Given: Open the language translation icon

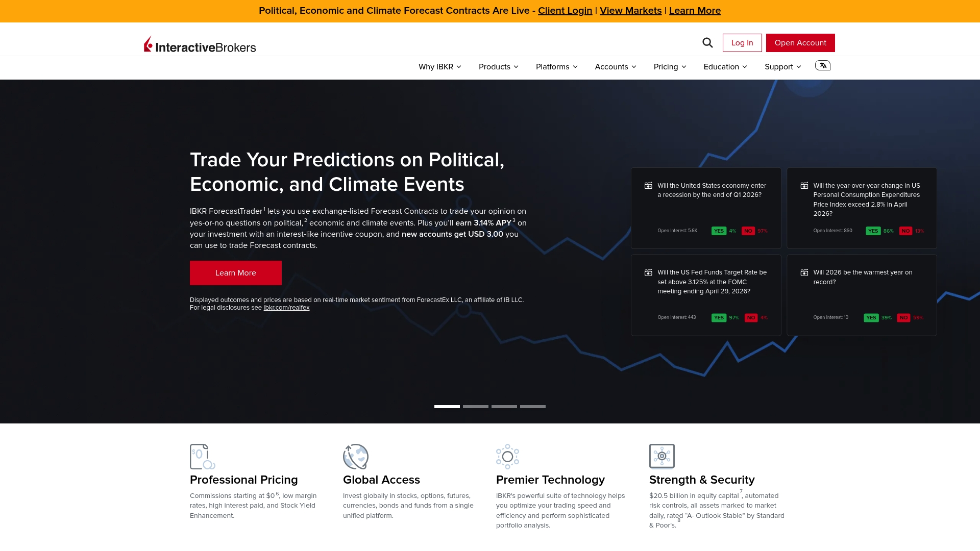Looking at the screenshot, I should pyautogui.click(x=822, y=65).
